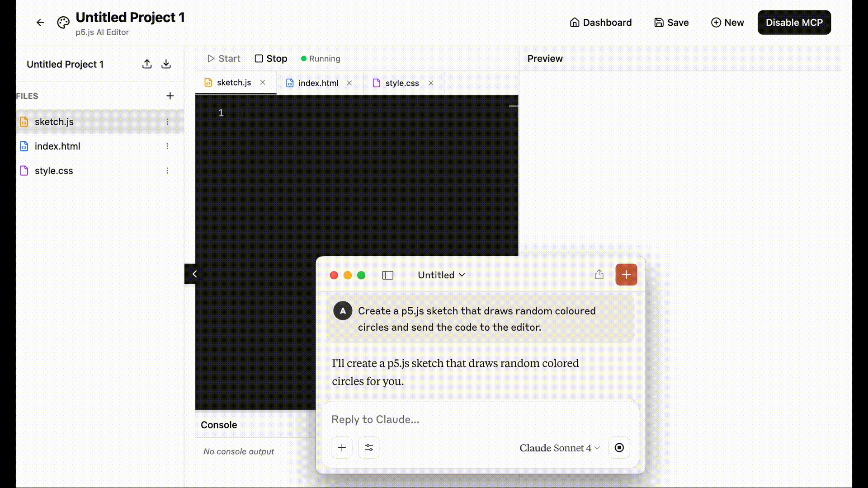Stop the running sketch
The image size is (868, 488).
point(271,59)
